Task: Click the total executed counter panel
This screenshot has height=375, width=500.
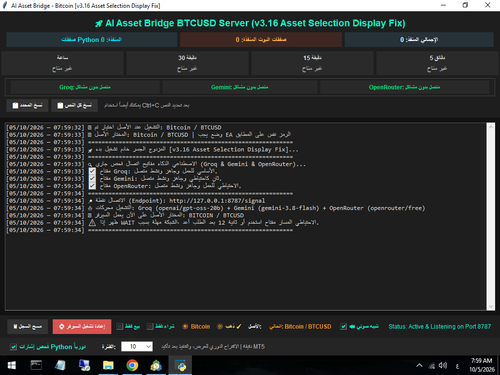Action: [419, 40]
